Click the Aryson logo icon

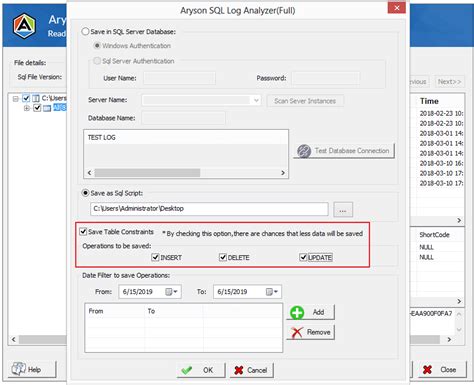(24, 25)
